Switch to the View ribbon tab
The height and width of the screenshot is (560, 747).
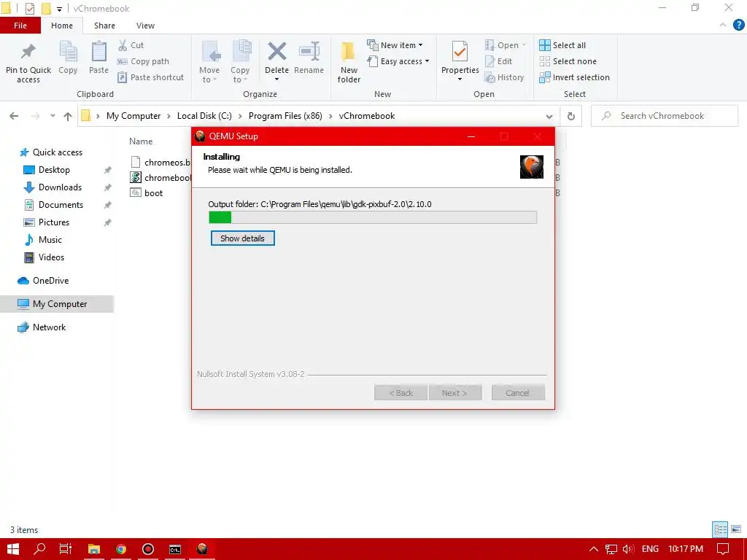[145, 26]
